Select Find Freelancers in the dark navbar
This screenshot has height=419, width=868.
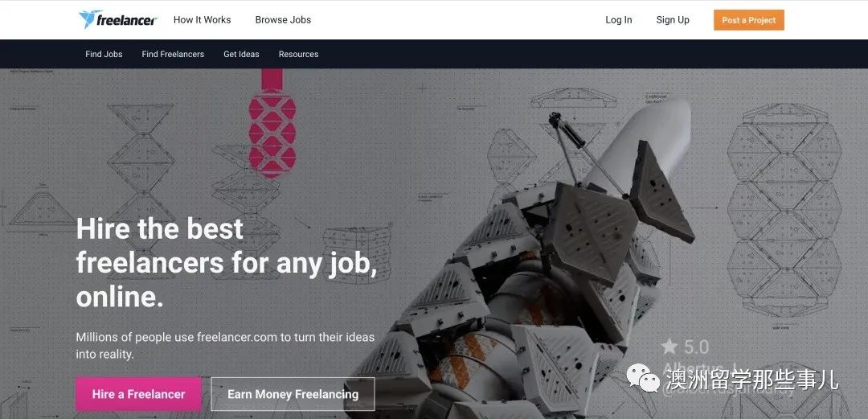tap(173, 55)
